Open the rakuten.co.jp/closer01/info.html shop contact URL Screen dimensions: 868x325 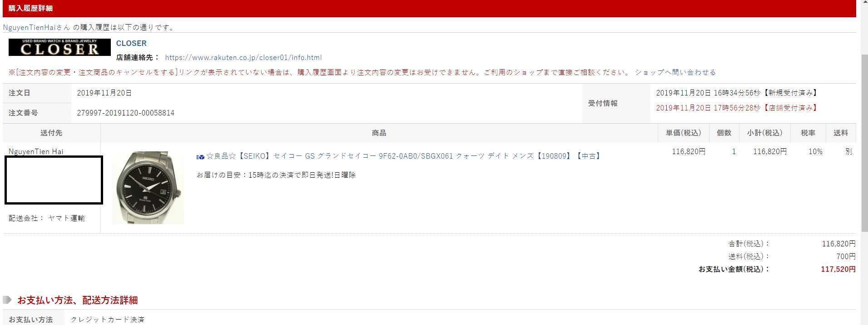pyautogui.click(x=243, y=58)
